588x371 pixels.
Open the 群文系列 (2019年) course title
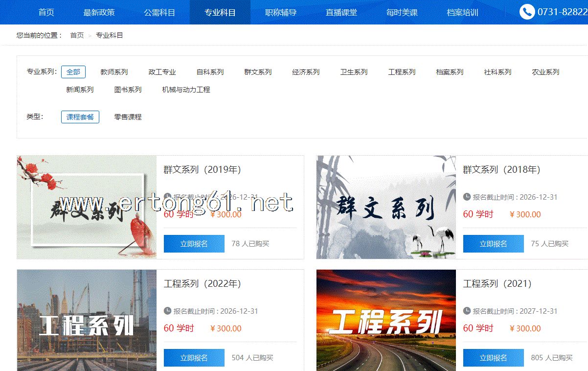coord(202,170)
